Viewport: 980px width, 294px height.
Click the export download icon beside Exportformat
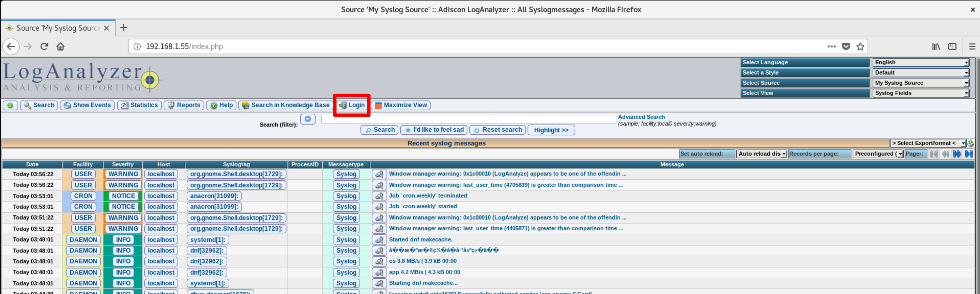(x=970, y=143)
